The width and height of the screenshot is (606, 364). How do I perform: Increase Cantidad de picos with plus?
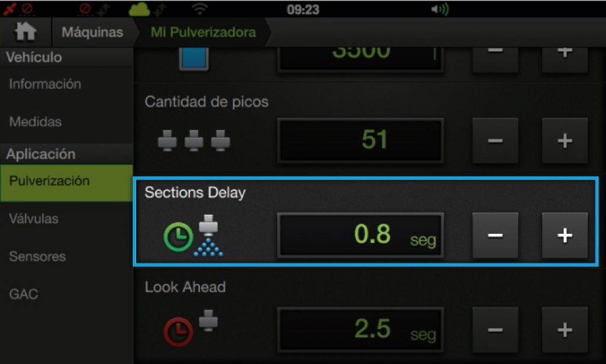(x=565, y=141)
